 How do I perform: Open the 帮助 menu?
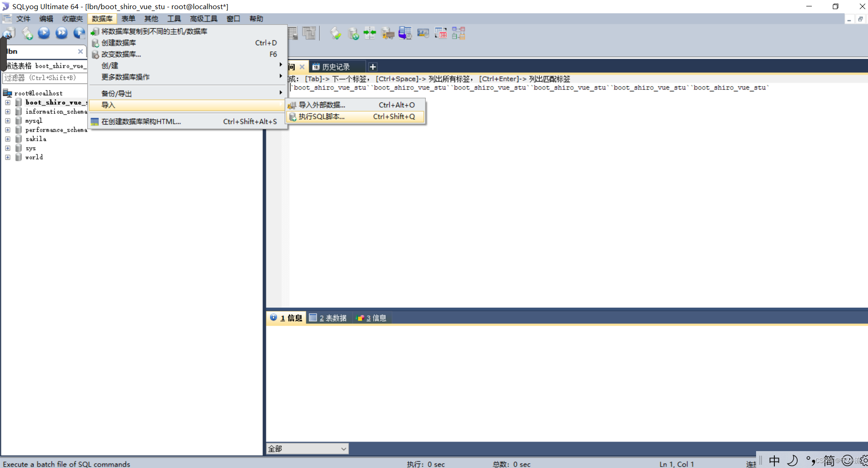256,19
